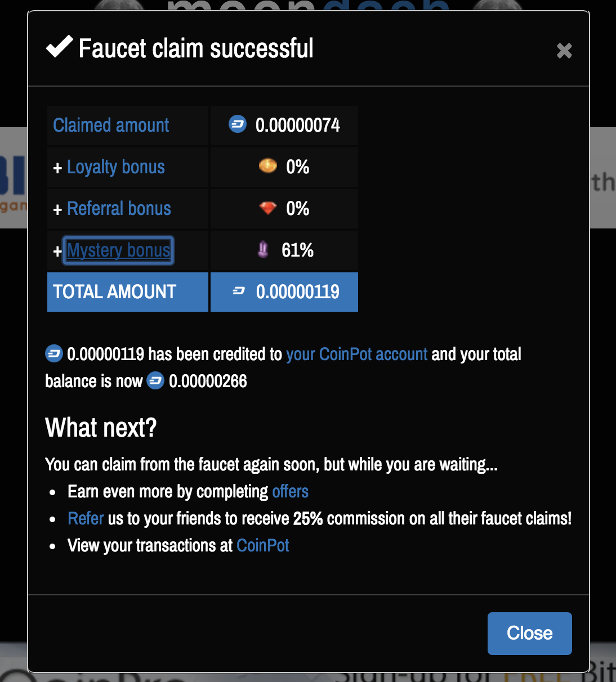Click the purple crystal mystery icon
Viewport: 616px width, 682px height.
[x=263, y=249]
